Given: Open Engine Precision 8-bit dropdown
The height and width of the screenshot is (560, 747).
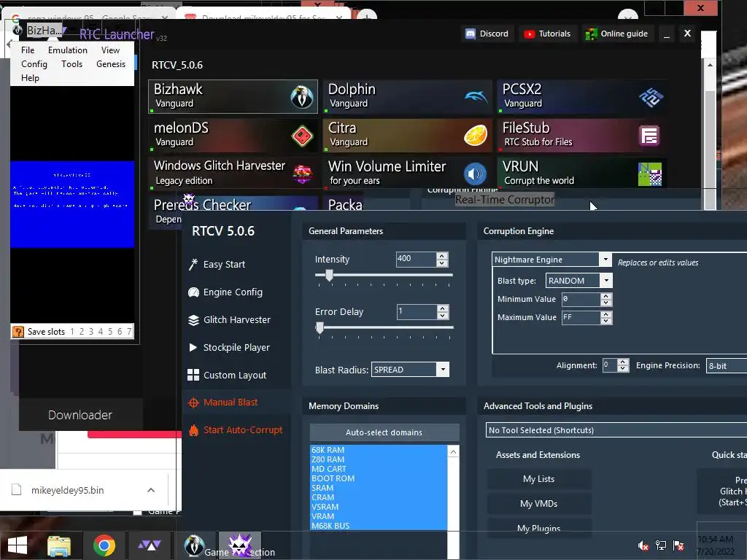Looking at the screenshot, I should coord(726,366).
